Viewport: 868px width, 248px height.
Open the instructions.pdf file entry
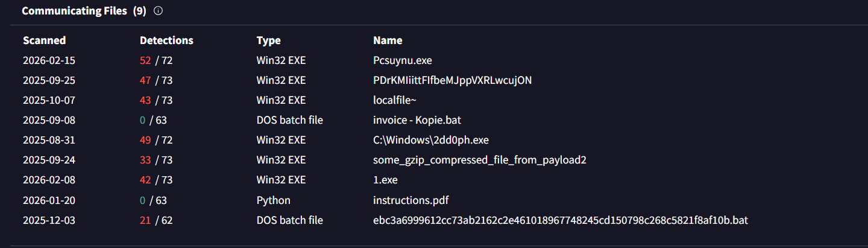[410, 200]
